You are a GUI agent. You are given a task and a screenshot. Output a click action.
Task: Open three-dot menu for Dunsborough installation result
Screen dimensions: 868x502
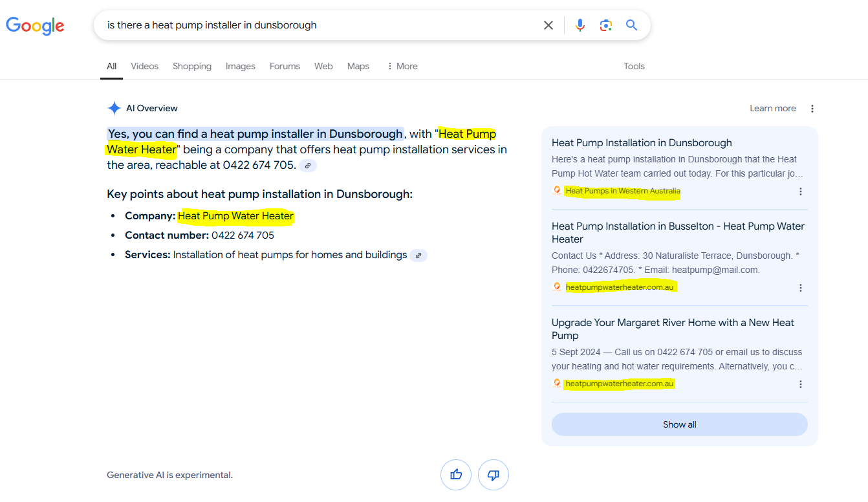pyautogui.click(x=801, y=191)
